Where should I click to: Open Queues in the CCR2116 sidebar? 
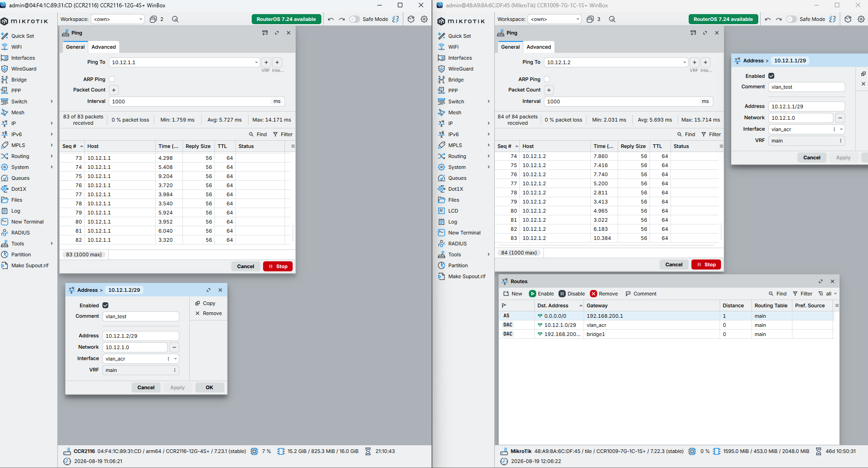[x=20, y=178]
